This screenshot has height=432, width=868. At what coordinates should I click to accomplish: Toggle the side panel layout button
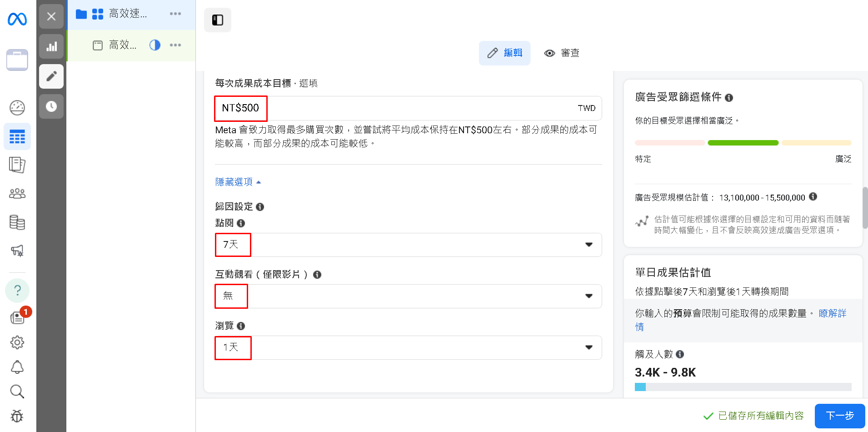218,20
